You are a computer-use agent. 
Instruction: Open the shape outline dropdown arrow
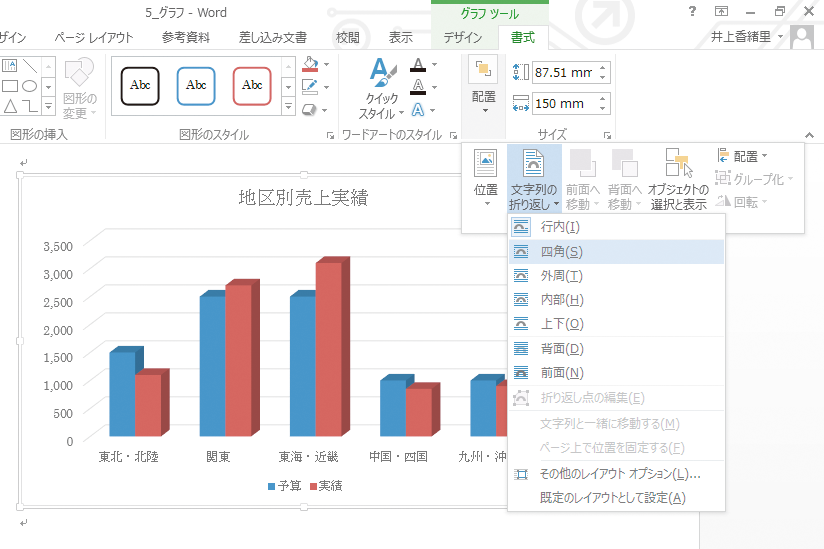pos(326,87)
